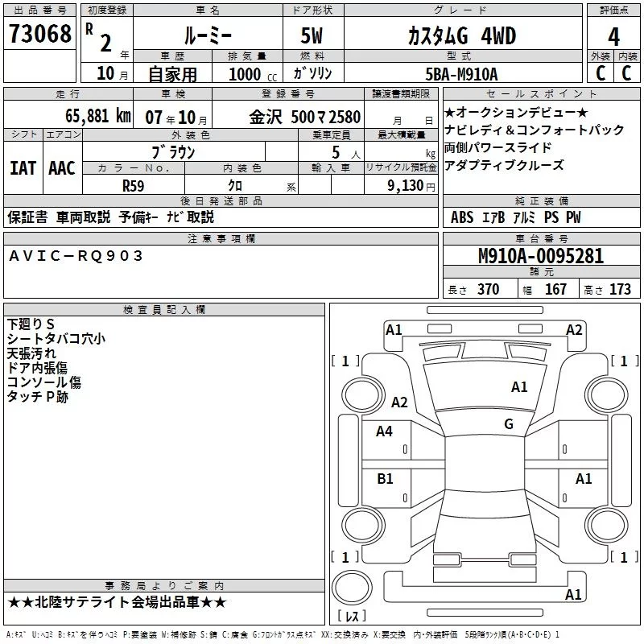This screenshot has width=644, height=644.
Task: Click the A4 damage mark on the diagram
Action: point(384,431)
